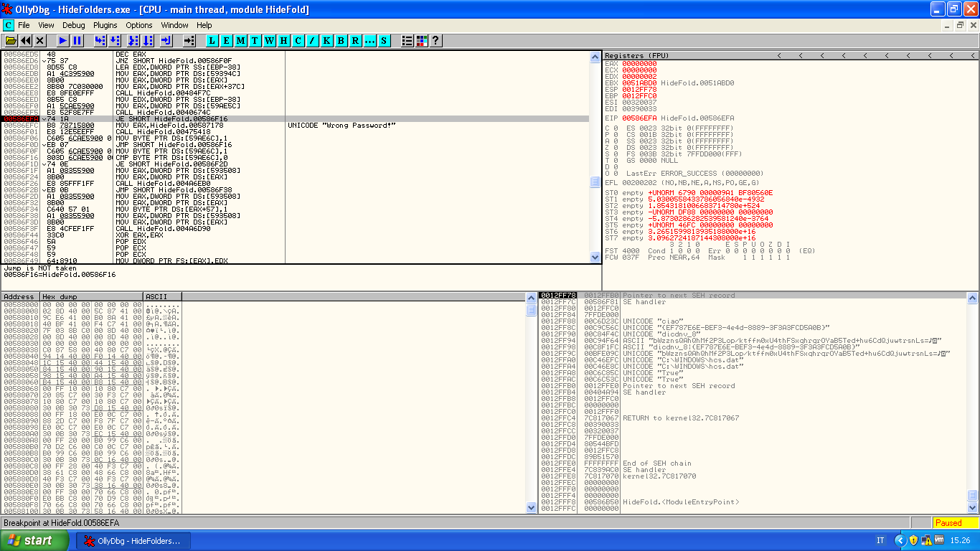Show Source via the S button

[x=385, y=41]
